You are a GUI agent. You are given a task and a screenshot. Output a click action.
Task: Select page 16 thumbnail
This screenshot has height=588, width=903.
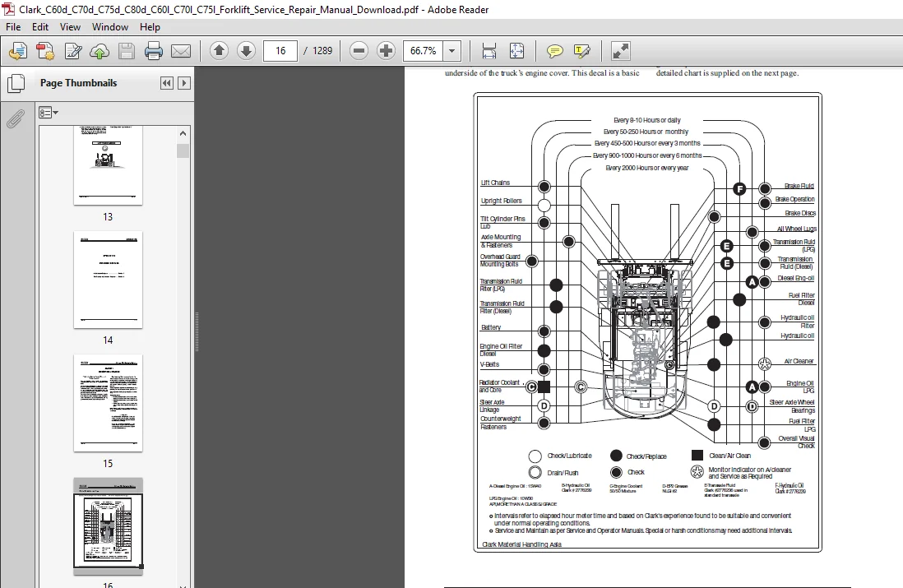(x=108, y=525)
